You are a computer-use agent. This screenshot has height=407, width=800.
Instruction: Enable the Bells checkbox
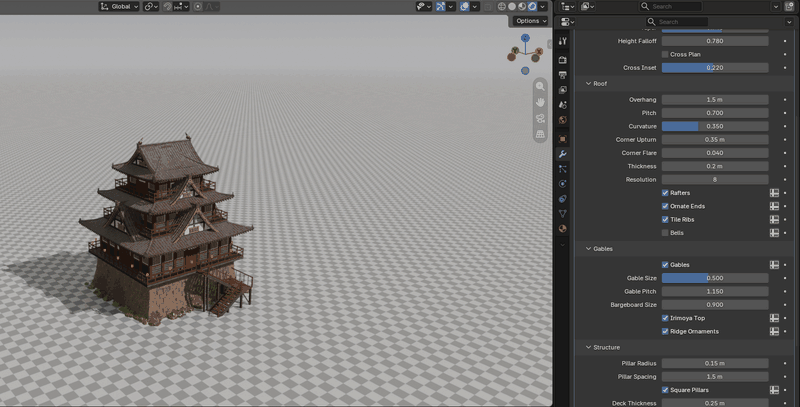click(x=665, y=233)
